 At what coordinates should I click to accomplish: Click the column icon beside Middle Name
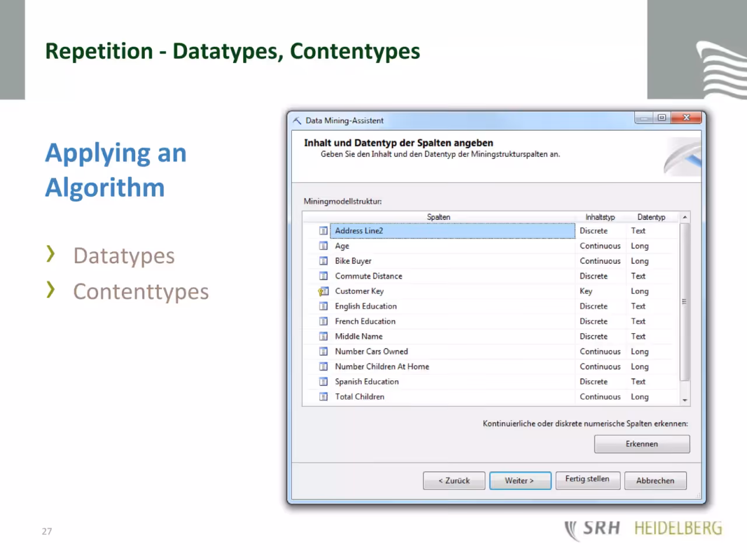(x=323, y=337)
